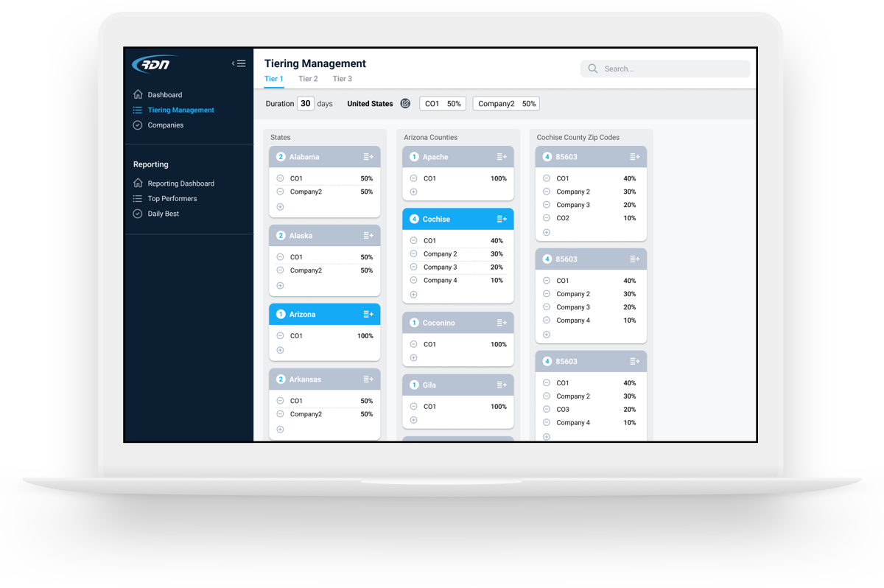
Task: Switch to the Tier 2 tab
Action: tap(307, 78)
